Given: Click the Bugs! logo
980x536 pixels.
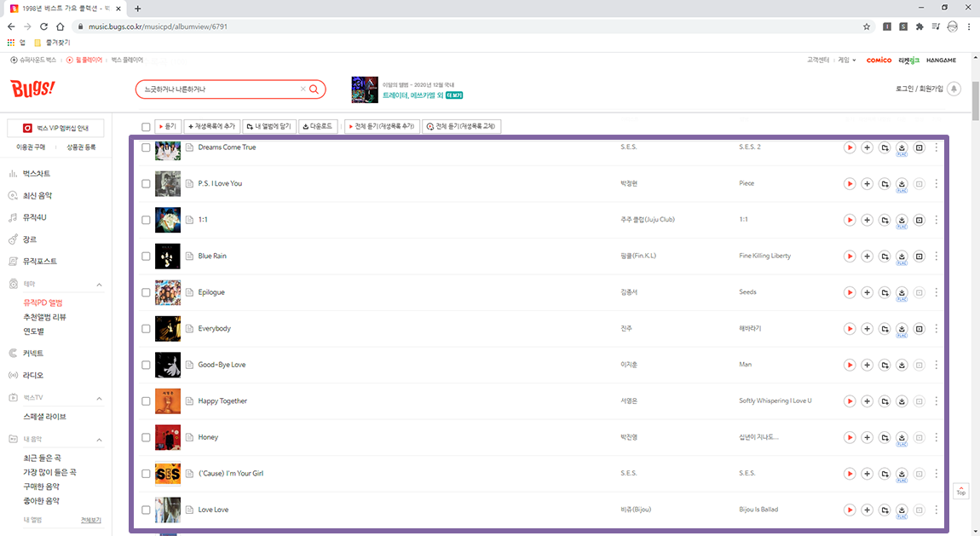Looking at the screenshot, I should pyautogui.click(x=32, y=89).
